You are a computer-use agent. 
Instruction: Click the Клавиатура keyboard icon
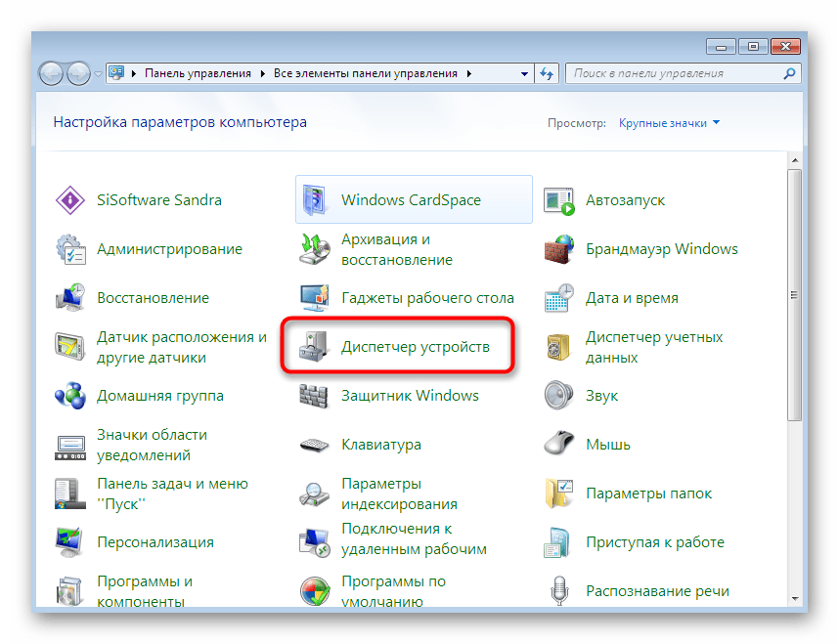315,445
